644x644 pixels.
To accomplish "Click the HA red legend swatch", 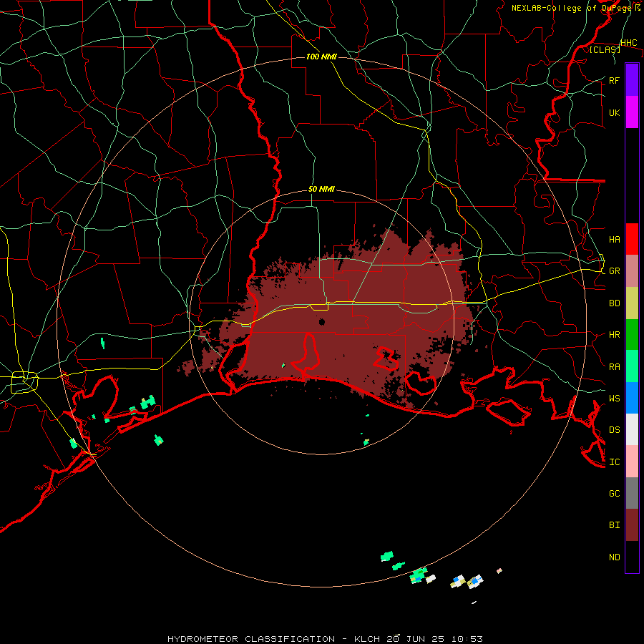I will click(632, 239).
